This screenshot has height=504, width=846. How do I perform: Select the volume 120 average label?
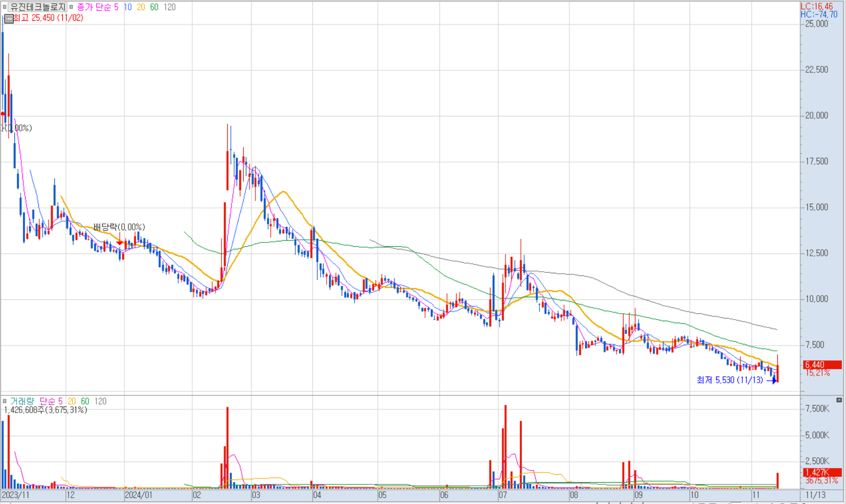click(100, 401)
